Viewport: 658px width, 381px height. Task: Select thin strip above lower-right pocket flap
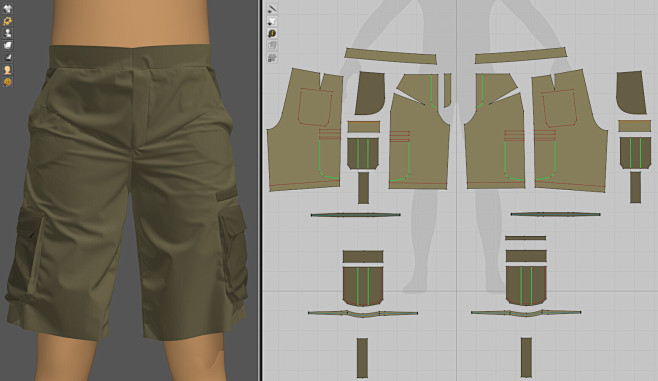[525, 238]
